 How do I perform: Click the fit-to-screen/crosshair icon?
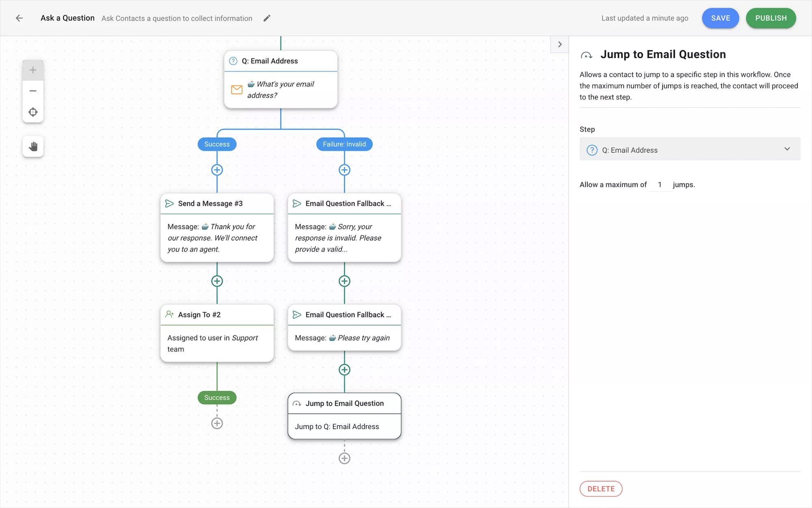click(32, 112)
